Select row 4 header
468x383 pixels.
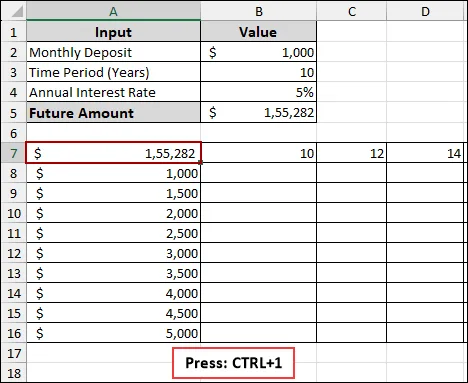[13, 92]
